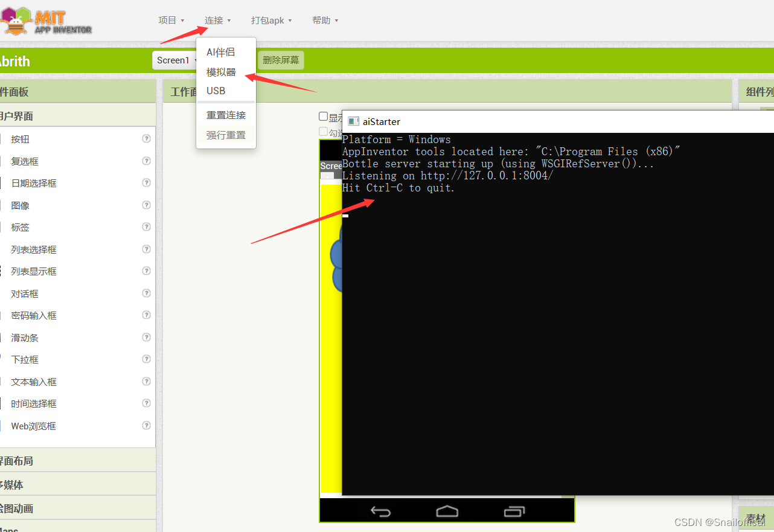
Task: Open the Screen1 screen selector dropdown
Action: [x=175, y=60]
